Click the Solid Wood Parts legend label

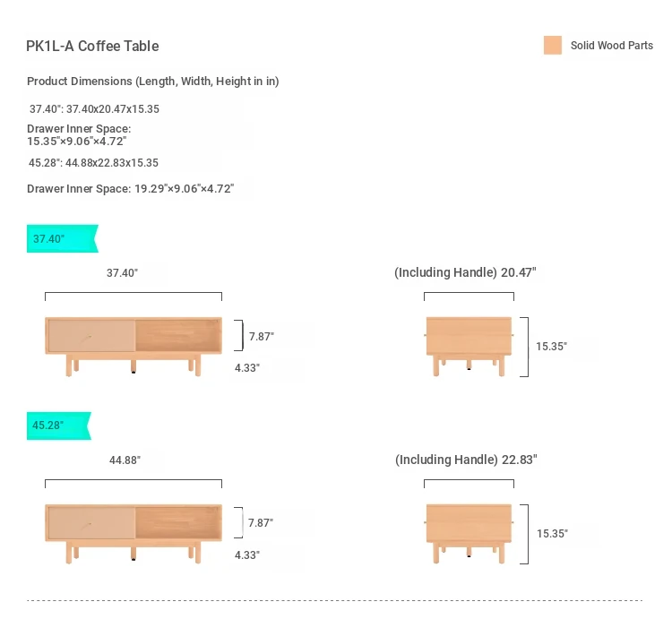[x=612, y=46]
